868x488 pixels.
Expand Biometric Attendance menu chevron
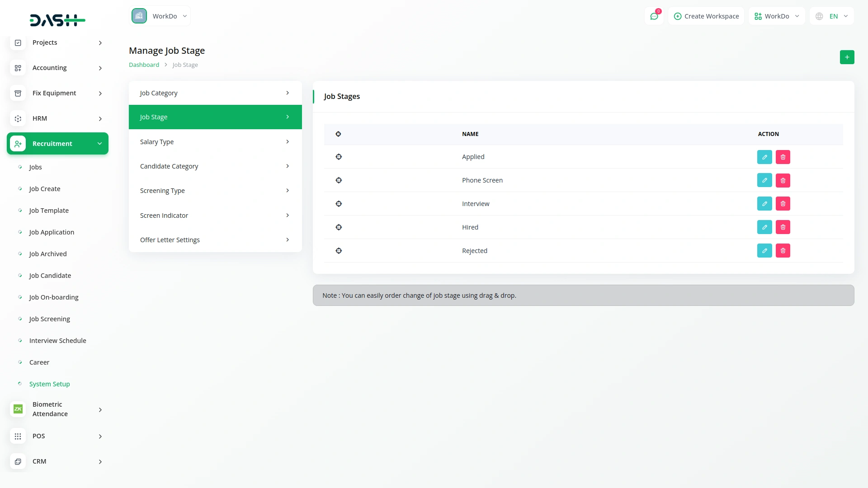pyautogui.click(x=100, y=410)
